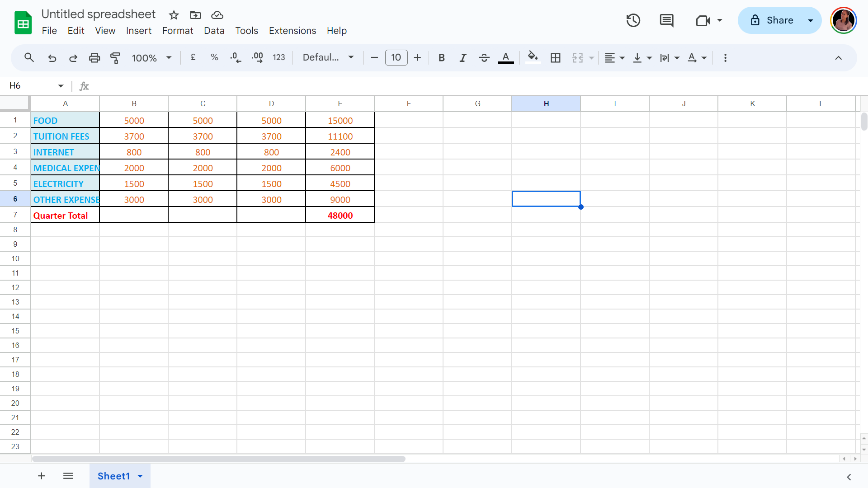Open the Format menu
Image resolution: width=868 pixels, height=488 pixels.
coord(178,31)
